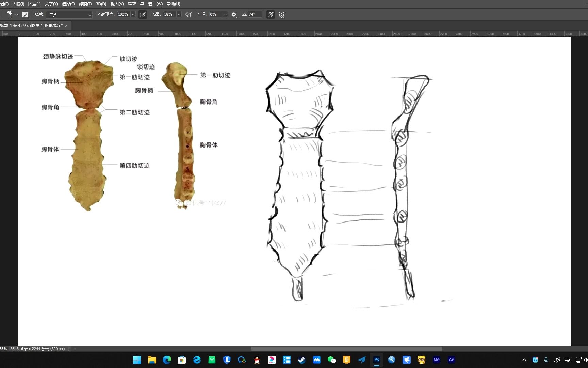Open the opacity slider arrow

tap(133, 14)
